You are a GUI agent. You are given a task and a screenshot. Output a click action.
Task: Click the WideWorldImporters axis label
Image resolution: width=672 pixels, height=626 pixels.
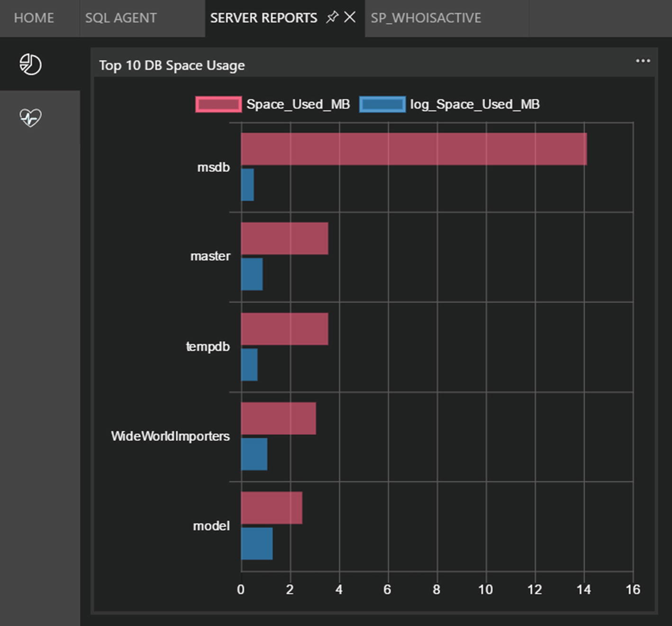[x=170, y=436]
